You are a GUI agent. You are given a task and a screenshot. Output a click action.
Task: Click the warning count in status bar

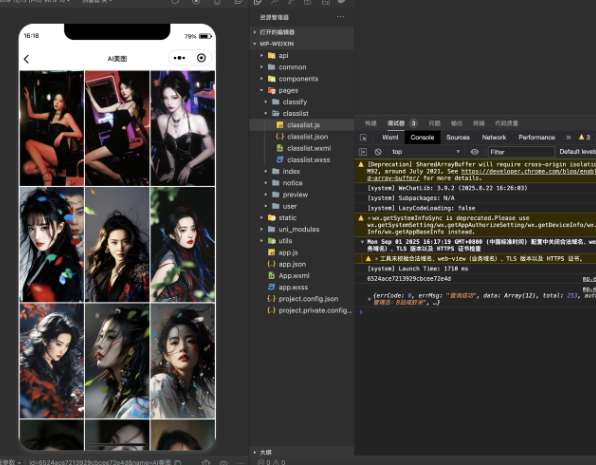pos(279,462)
